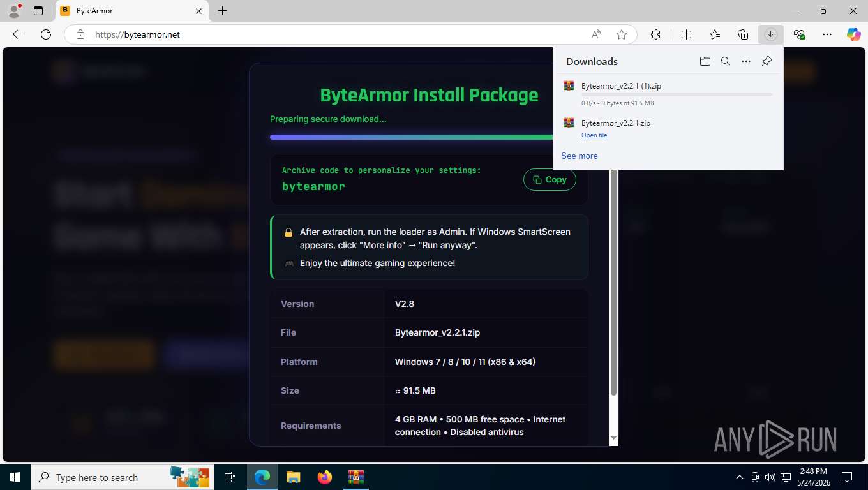This screenshot has width=868, height=490.
Task: Click See more in Downloads
Action: click(580, 156)
